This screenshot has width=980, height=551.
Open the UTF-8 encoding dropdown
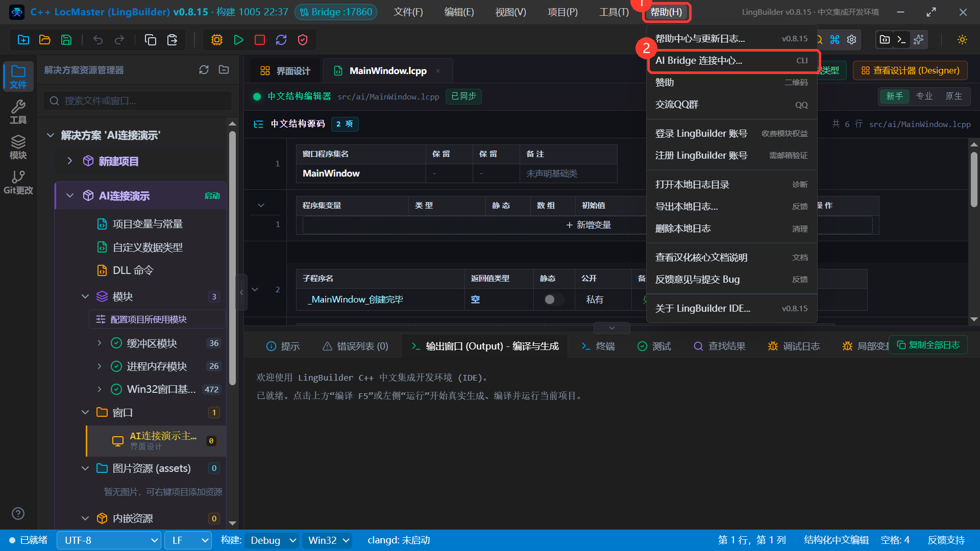click(109, 540)
